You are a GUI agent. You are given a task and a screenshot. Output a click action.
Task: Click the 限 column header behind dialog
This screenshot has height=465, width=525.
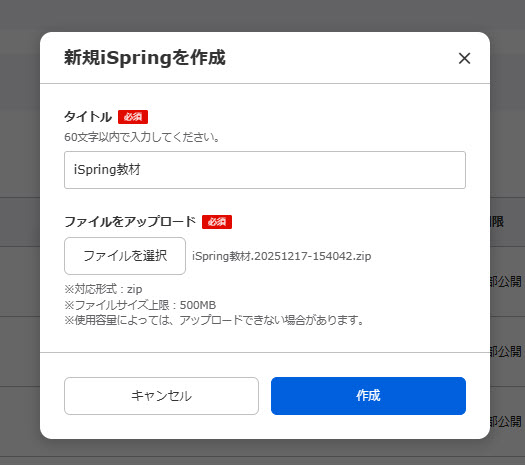(x=498, y=222)
